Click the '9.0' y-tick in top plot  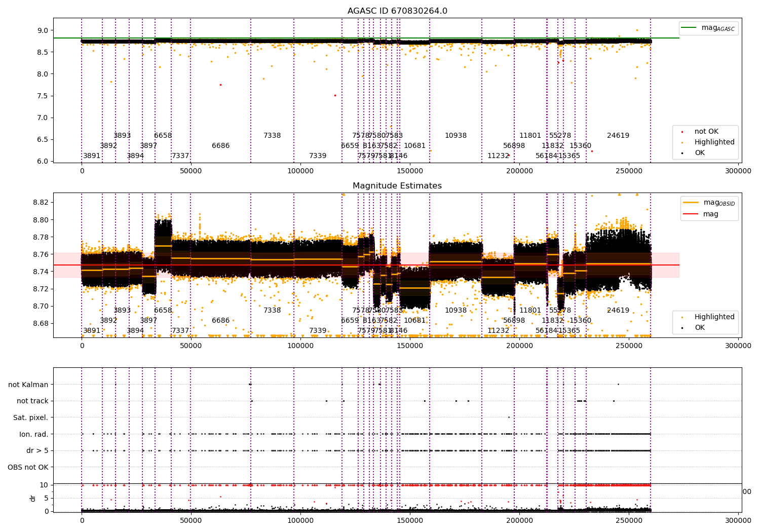pos(43,30)
